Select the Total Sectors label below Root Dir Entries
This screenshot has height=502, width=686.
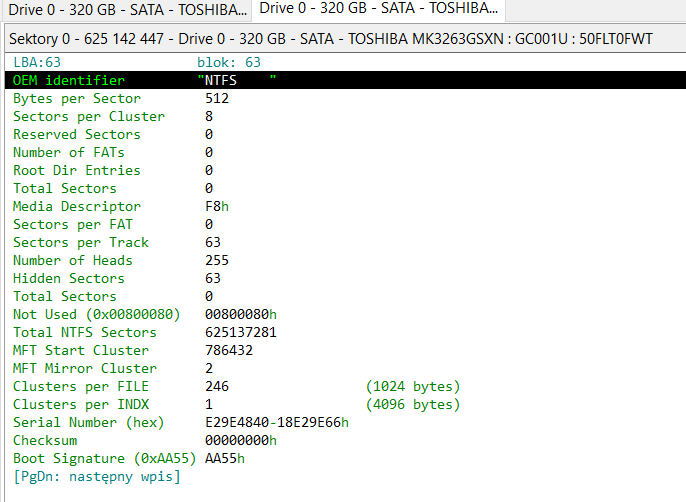pos(65,188)
